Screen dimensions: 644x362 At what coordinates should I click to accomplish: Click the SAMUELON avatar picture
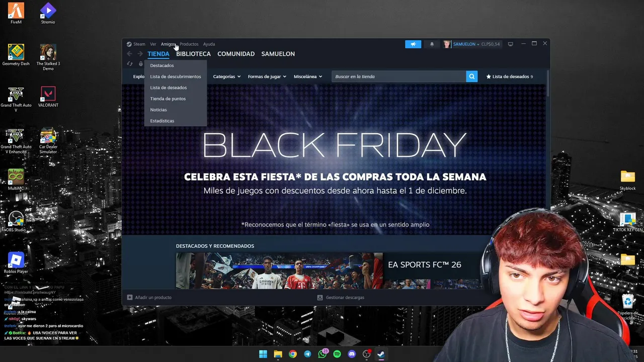pos(447,44)
